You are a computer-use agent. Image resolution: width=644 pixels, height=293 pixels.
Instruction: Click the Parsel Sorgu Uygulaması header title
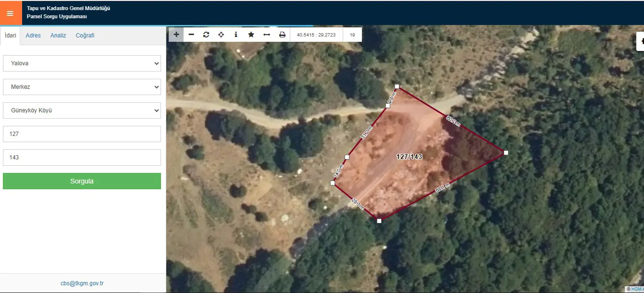click(x=57, y=16)
